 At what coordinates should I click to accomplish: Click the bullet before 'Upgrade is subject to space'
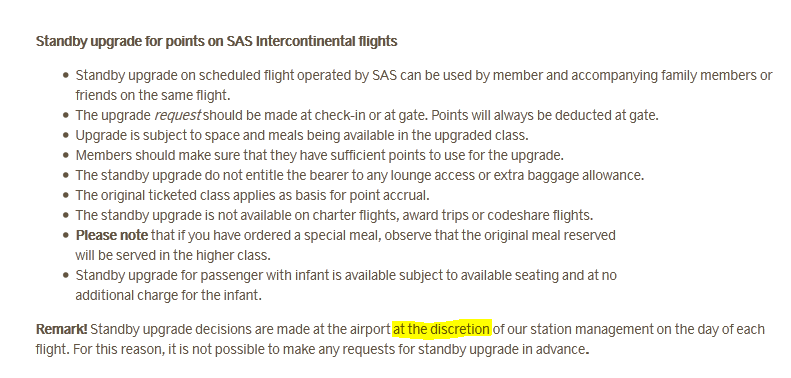(66, 136)
